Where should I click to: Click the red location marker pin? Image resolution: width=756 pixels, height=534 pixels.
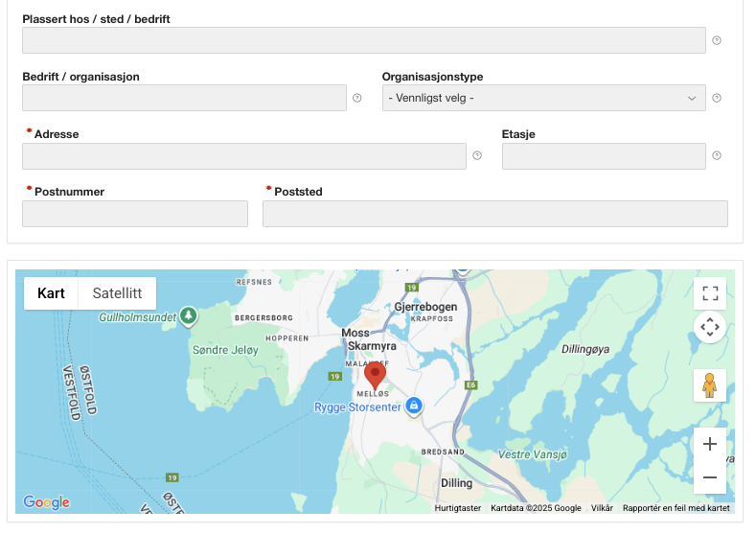coord(376,375)
